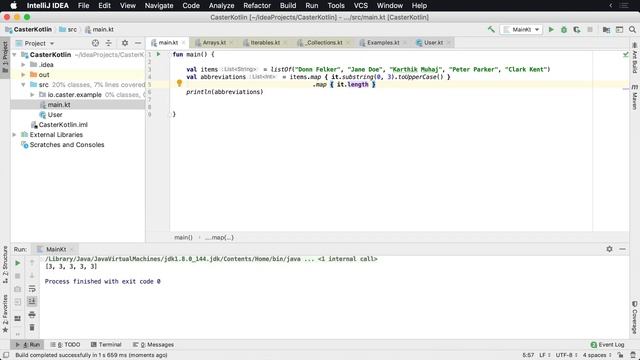Viewport: 640px width, 360px height.
Task: Hide the Project panel with minus icon
Action: (138, 43)
